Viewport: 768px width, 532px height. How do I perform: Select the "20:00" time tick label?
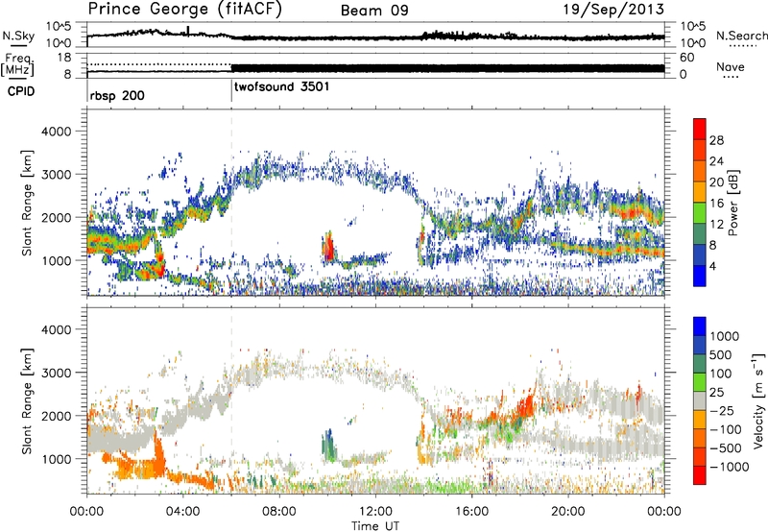point(568,512)
